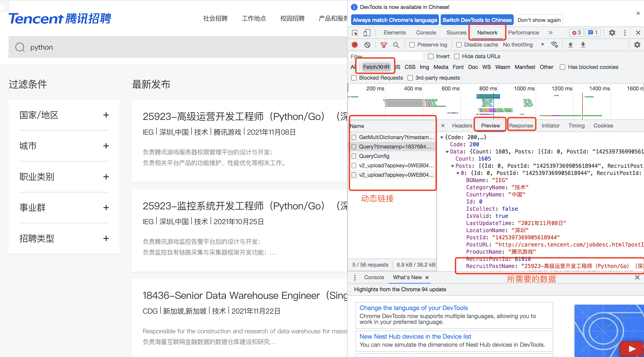This screenshot has height=357, width=644.
Task: Expand the 事业群 filter
Action: 106,207
